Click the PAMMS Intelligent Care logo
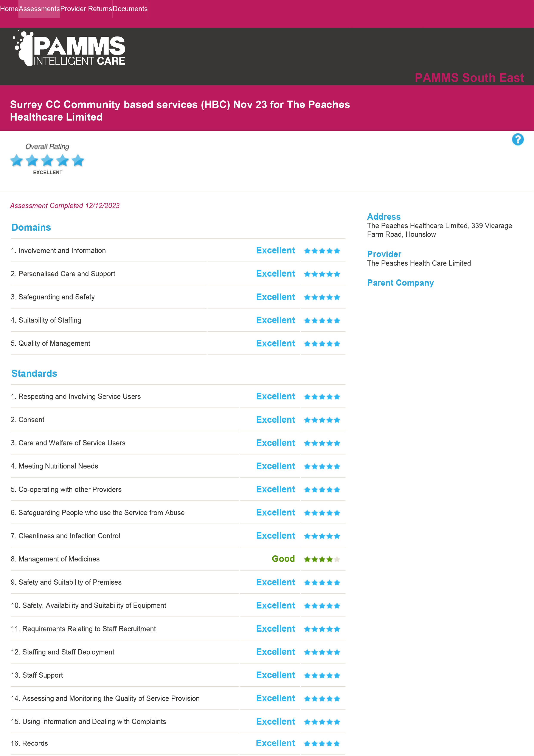Viewport: 534px width, 756px height. [x=69, y=49]
